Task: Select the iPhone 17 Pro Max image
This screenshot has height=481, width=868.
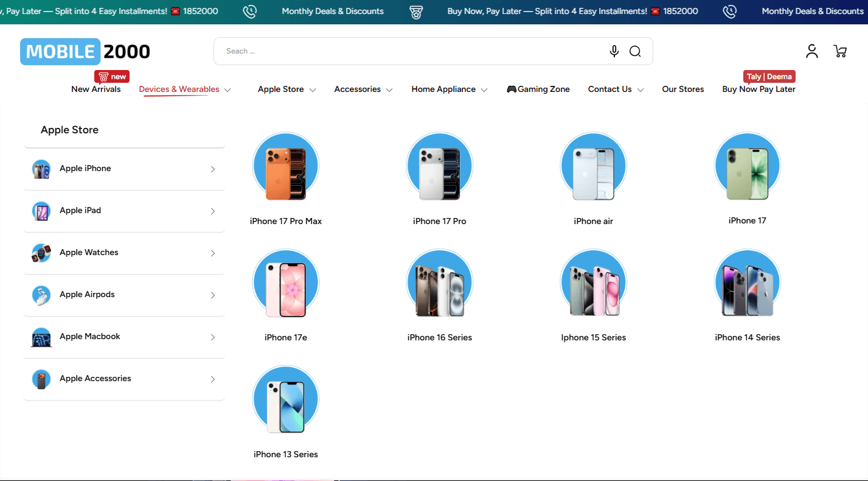Action: coord(286,166)
